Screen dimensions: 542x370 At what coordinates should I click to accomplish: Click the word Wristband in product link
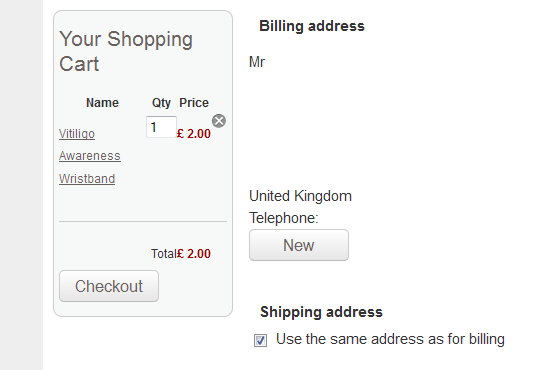click(x=87, y=179)
